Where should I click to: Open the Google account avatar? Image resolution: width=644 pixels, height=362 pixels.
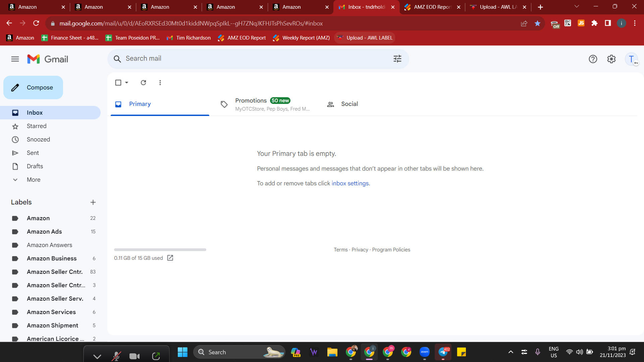631,59
